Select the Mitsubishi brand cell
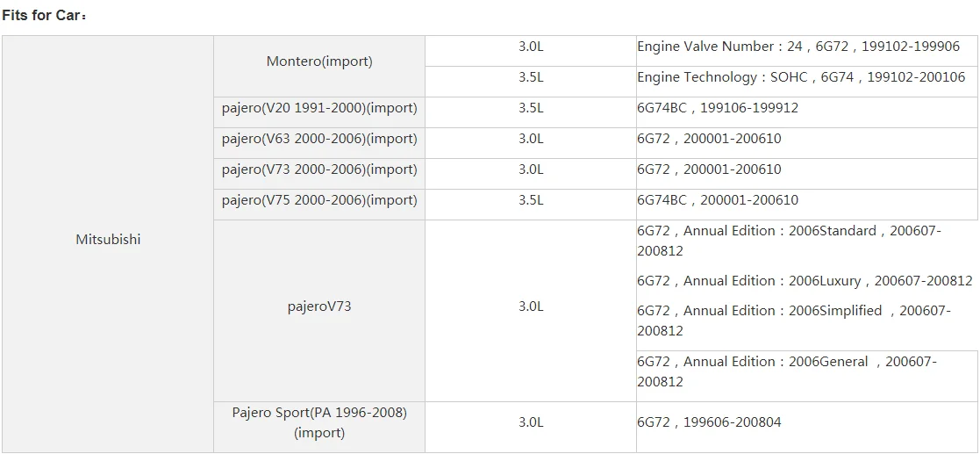 pos(108,239)
